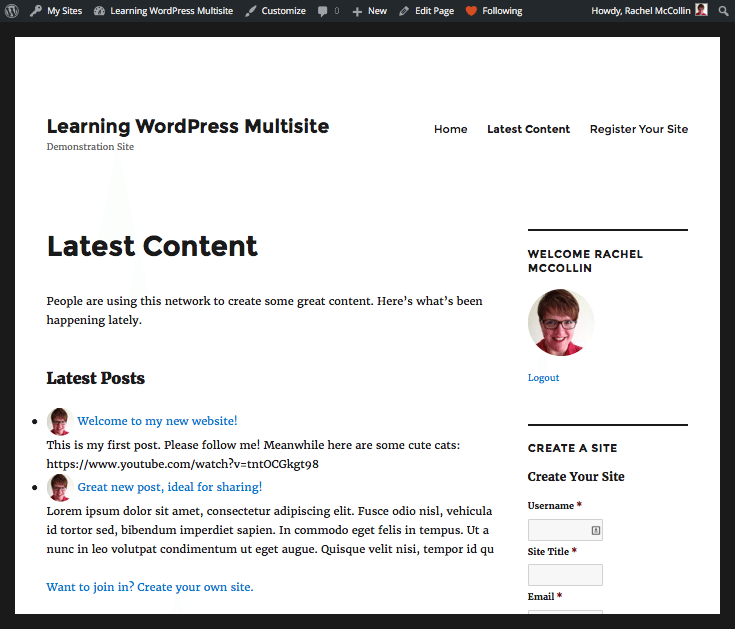Click the Following heart item

(495, 10)
